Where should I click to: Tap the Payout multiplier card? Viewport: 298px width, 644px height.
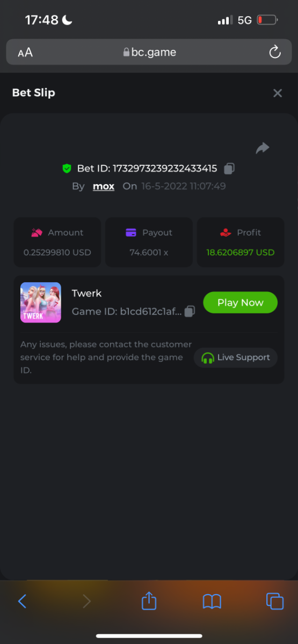click(x=149, y=242)
